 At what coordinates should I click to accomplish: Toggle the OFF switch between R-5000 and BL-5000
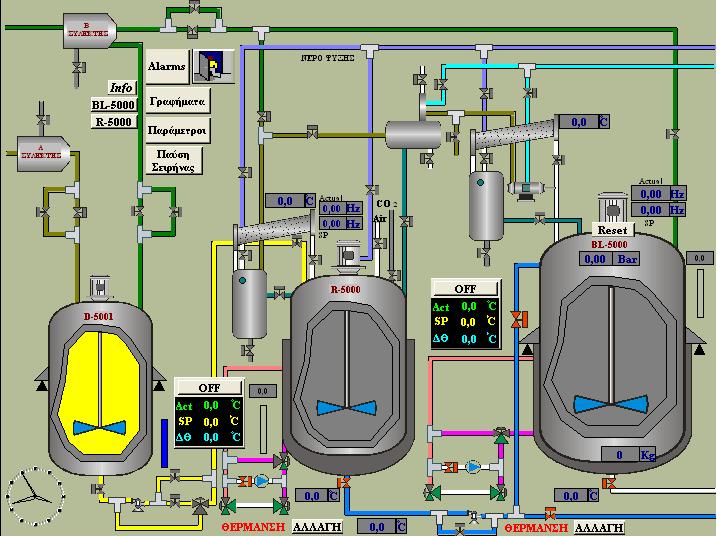pos(465,288)
